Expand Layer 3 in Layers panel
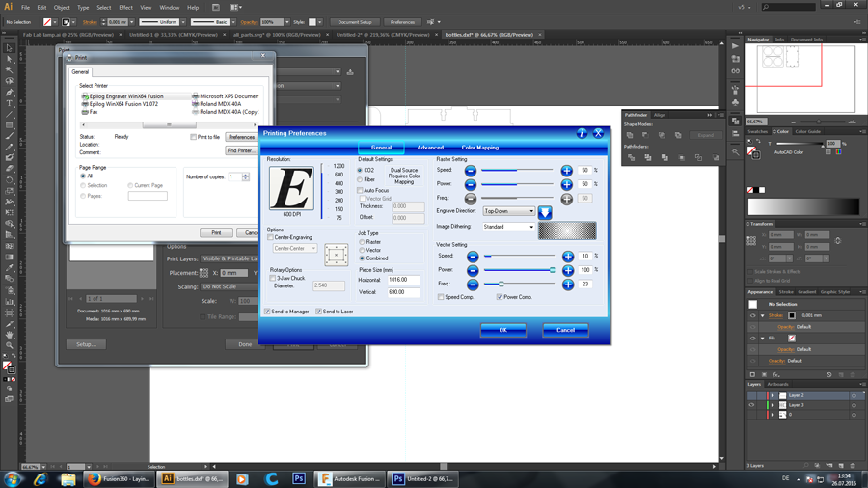Screen dimensions: 868x488 click(x=773, y=405)
